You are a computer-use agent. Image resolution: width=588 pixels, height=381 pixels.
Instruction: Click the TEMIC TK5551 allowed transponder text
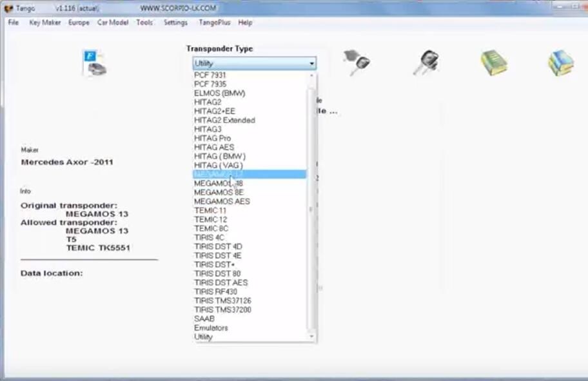(x=98, y=248)
